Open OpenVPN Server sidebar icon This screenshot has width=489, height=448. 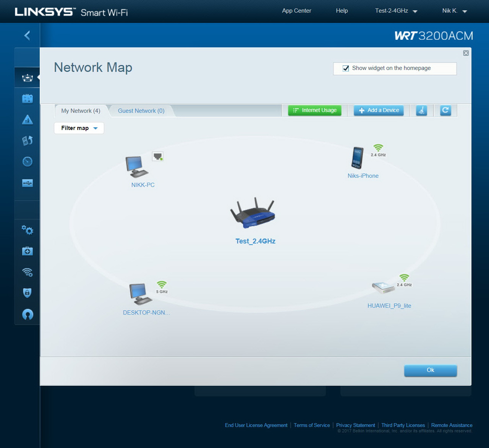coord(28,315)
